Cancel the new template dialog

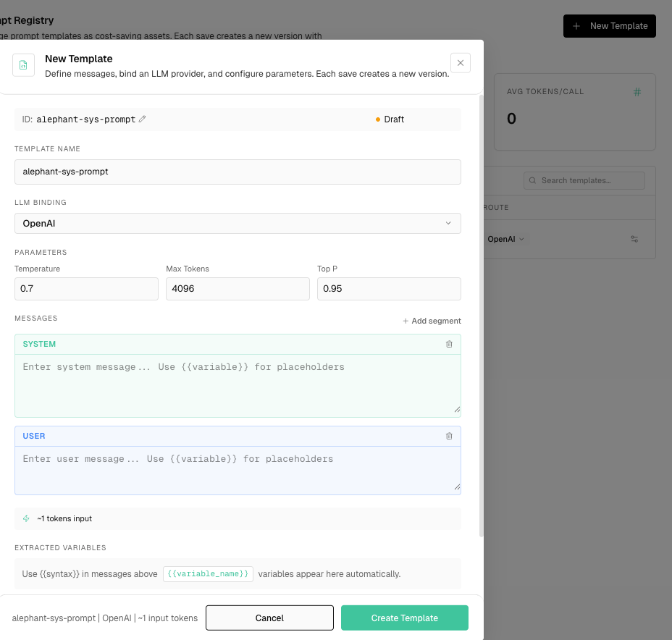pyautogui.click(x=269, y=618)
